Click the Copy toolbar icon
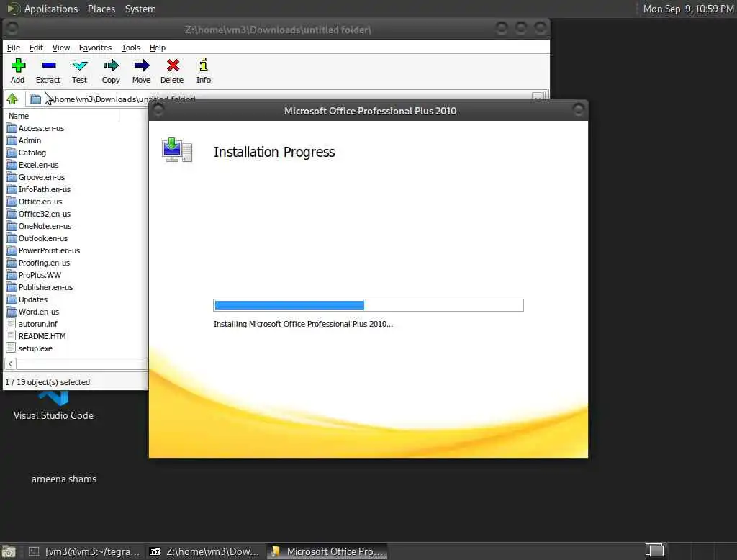The height and width of the screenshot is (560, 737). pos(111,71)
